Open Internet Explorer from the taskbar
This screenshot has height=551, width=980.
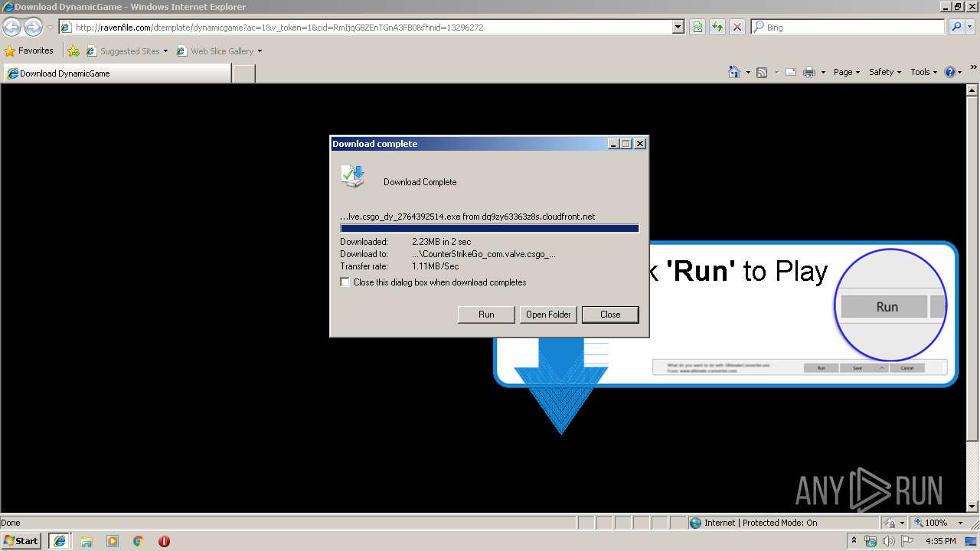click(x=60, y=541)
